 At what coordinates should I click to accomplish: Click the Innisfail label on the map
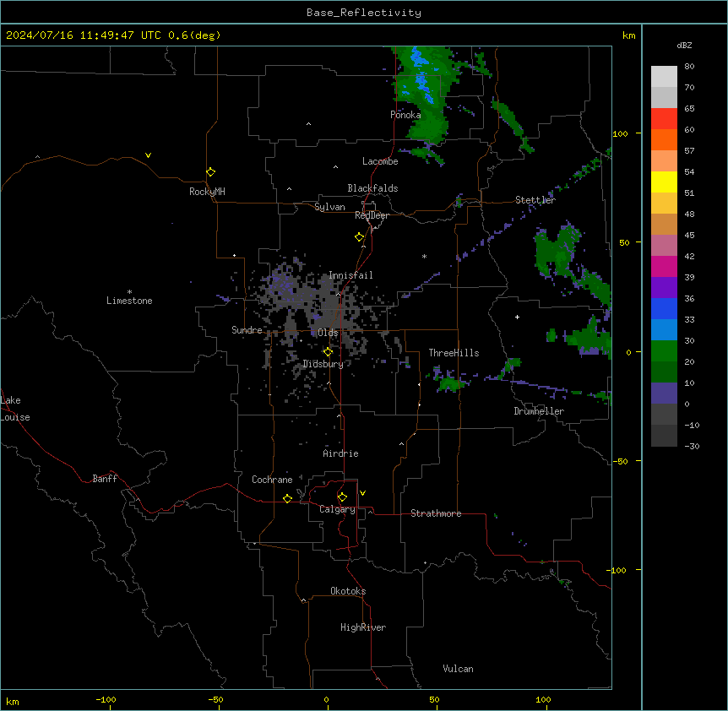click(350, 275)
